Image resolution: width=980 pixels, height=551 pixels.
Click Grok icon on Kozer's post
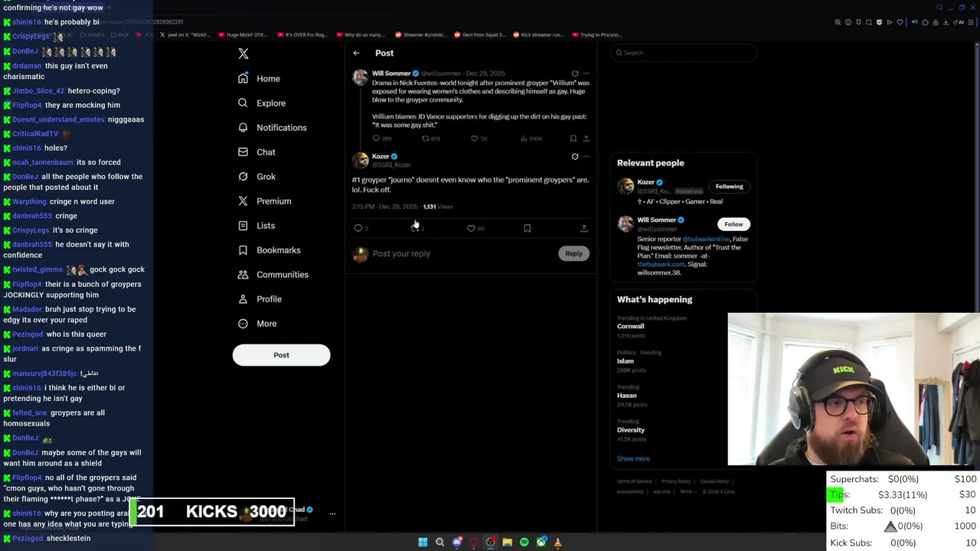tap(575, 156)
